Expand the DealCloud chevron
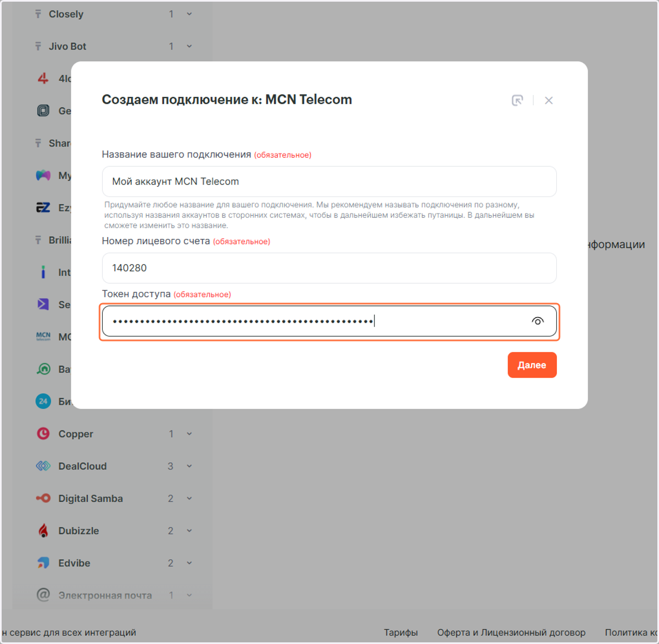659x644 pixels. pyautogui.click(x=189, y=466)
